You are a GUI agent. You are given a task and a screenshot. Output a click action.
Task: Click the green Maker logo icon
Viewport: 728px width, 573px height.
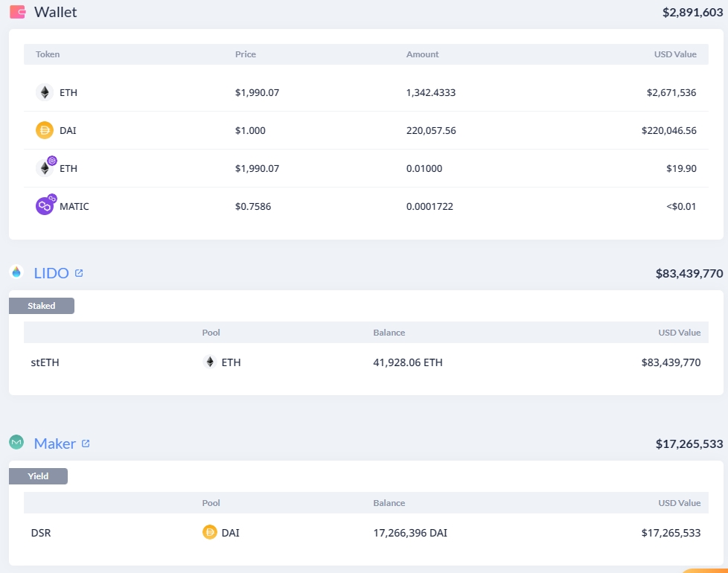coord(16,442)
